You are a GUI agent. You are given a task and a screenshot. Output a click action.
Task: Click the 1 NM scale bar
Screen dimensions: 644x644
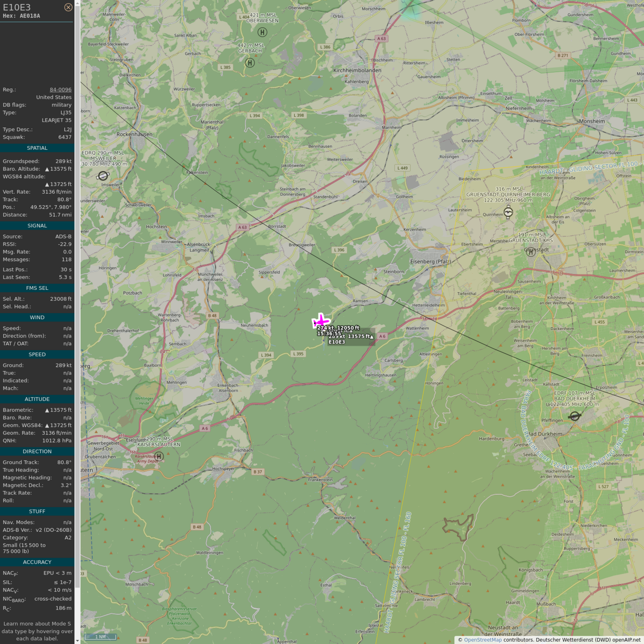coord(100,637)
